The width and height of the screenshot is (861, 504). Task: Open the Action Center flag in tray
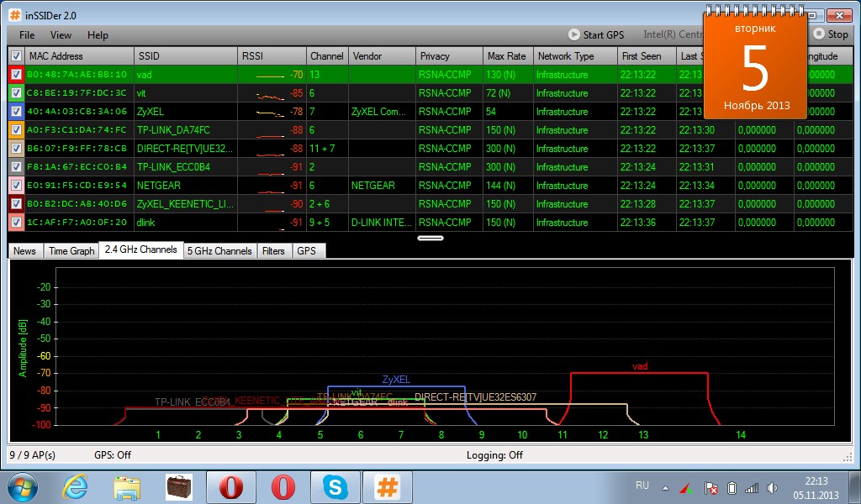710,487
